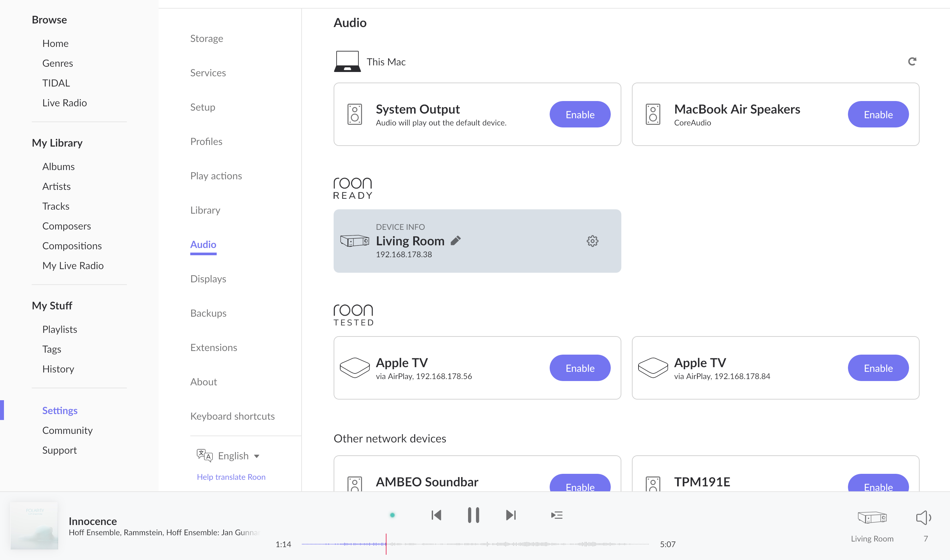Image resolution: width=950 pixels, height=560 pixels.
Task: Open TIDAL in the sidebar
Action: [x=56, y=83]
